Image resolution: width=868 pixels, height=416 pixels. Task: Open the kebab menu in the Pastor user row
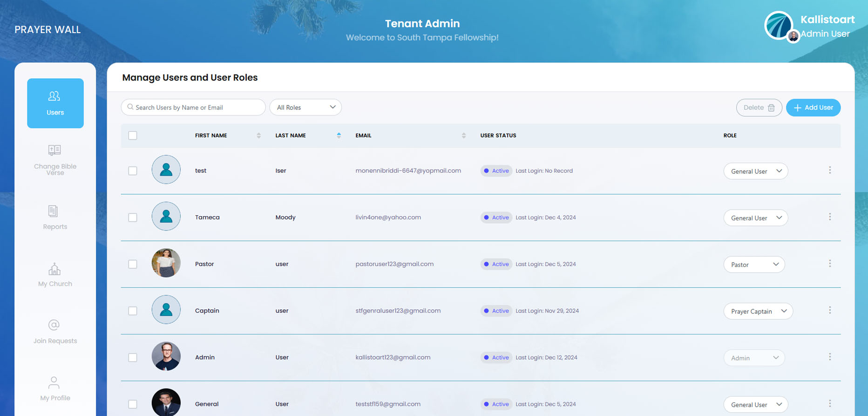pyautogui.click(x=829, y=264)
